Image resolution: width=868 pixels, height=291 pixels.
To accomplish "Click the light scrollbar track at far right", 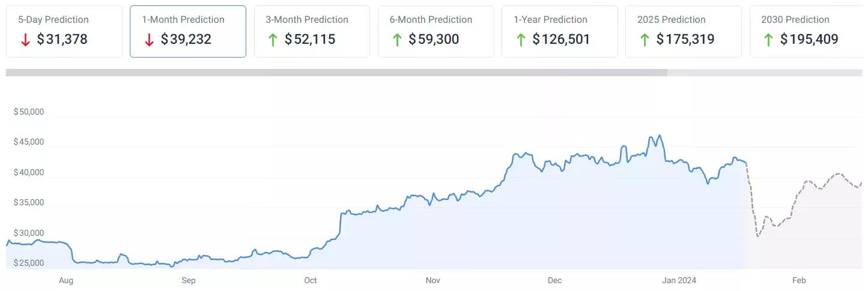I will pyautogui.click(x=765, y=73).
